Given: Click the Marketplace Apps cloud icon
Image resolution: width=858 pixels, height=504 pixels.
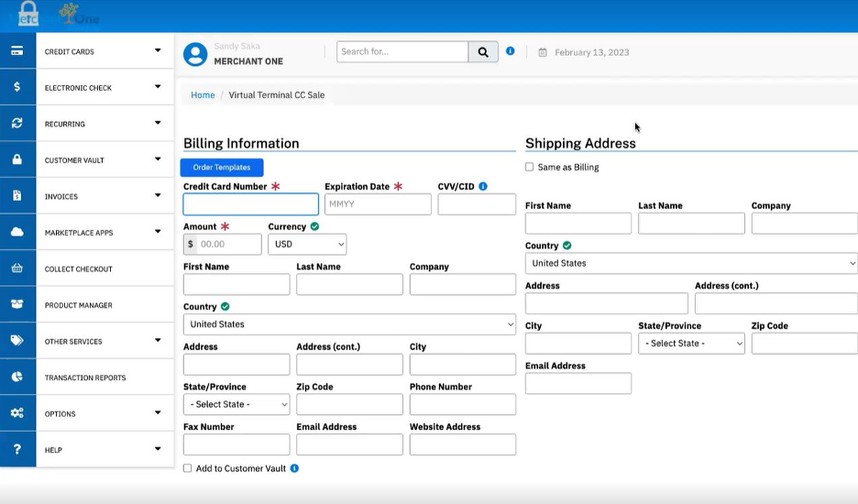Looking at the screenshot, I should click(17, 233).
